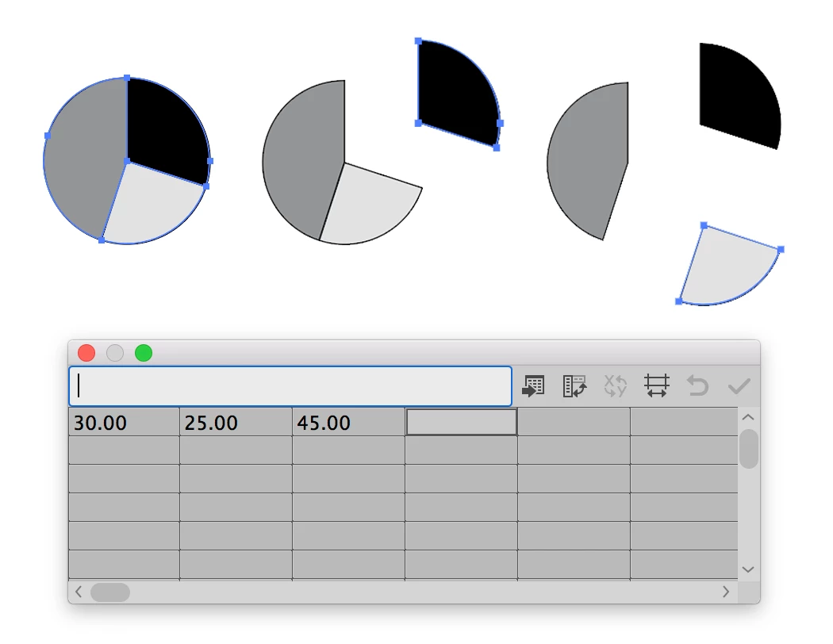
Task: Open the Cell Style icon
Action: [657, 386]
